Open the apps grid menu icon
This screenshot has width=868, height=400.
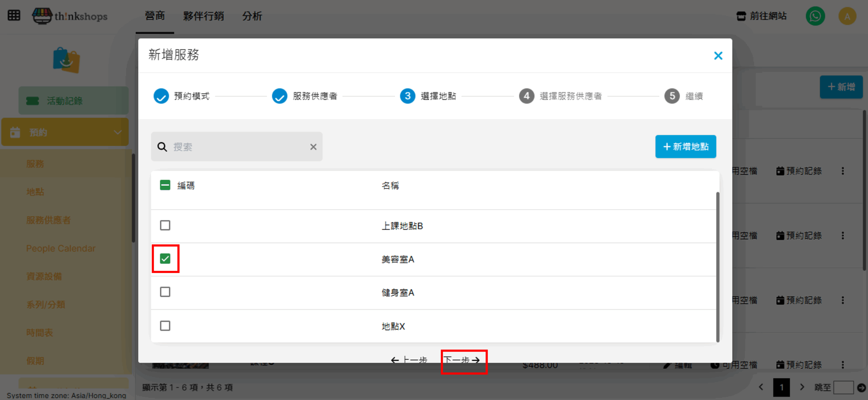(x=14, y=16)
